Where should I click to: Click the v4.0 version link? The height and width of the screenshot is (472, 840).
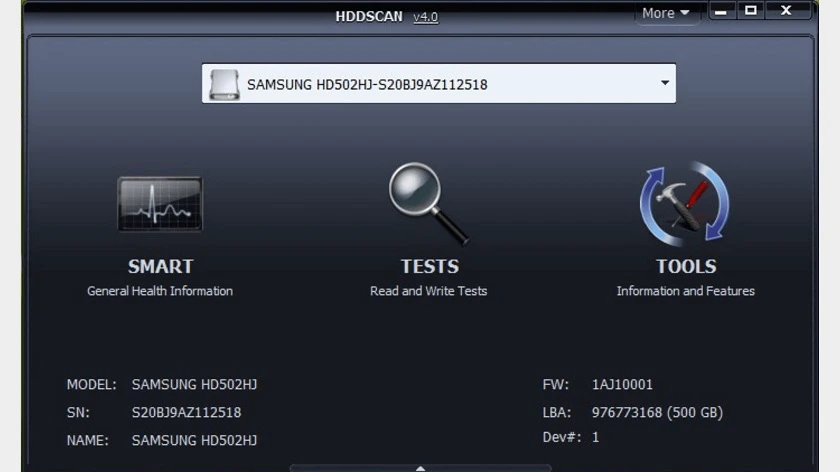coord(426,17)
